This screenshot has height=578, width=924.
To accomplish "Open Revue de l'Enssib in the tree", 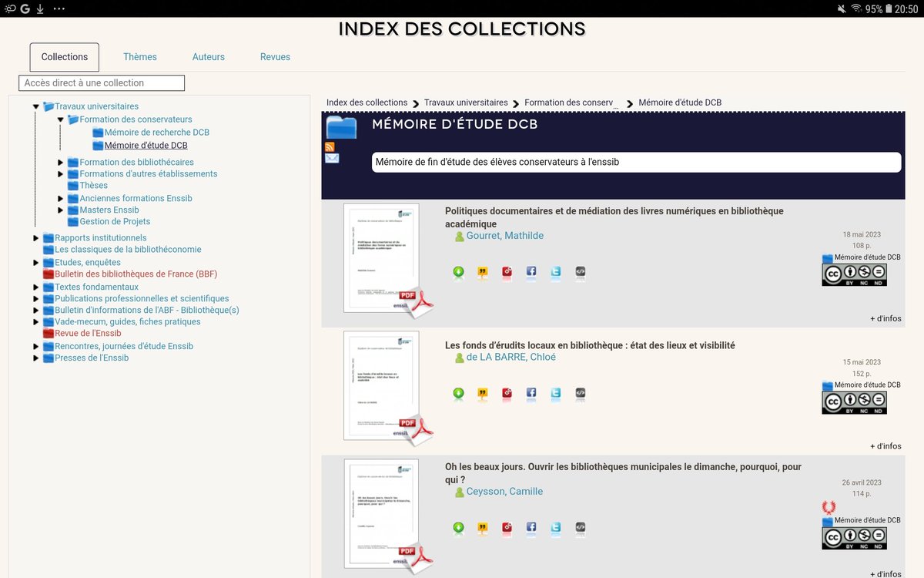I will tap(88, 334).
